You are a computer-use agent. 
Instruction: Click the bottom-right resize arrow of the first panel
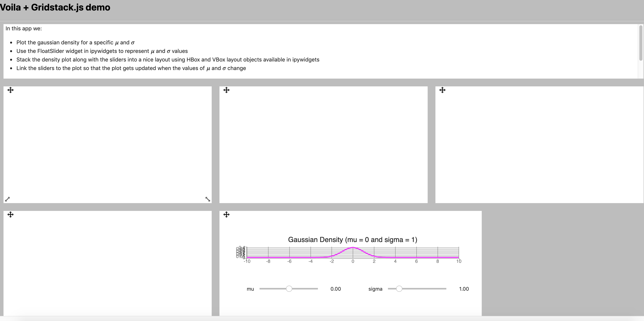208,199
